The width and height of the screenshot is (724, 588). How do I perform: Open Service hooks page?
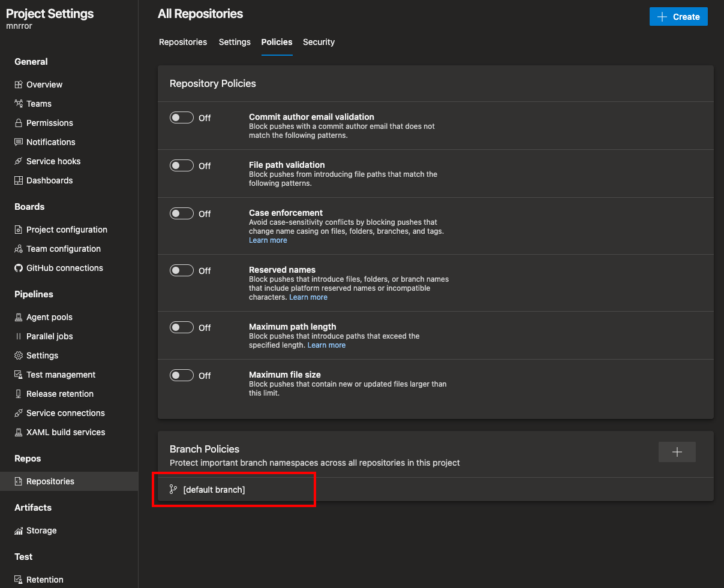(53, 161)
